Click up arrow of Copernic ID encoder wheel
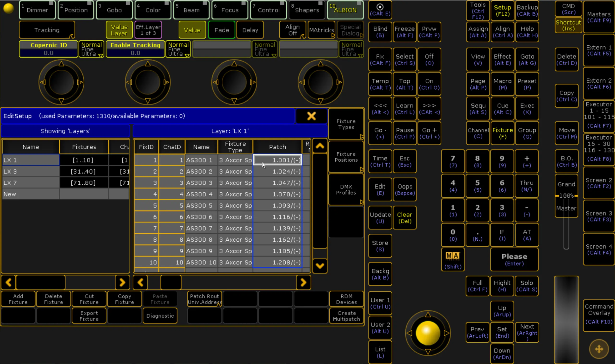 tap(61, 64)
